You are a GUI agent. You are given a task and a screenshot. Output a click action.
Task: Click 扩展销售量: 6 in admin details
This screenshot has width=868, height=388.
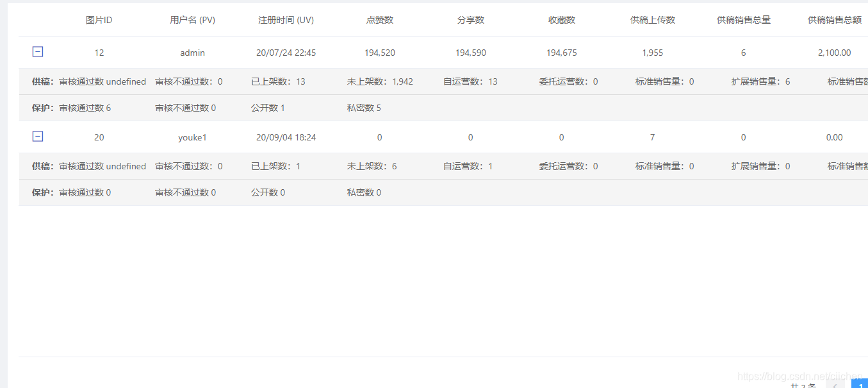[x=761, y=81]
